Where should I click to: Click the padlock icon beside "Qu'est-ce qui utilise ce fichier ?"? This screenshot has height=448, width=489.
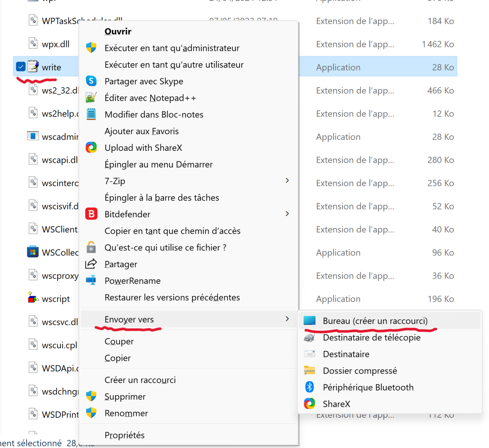(x=91, y=247)
